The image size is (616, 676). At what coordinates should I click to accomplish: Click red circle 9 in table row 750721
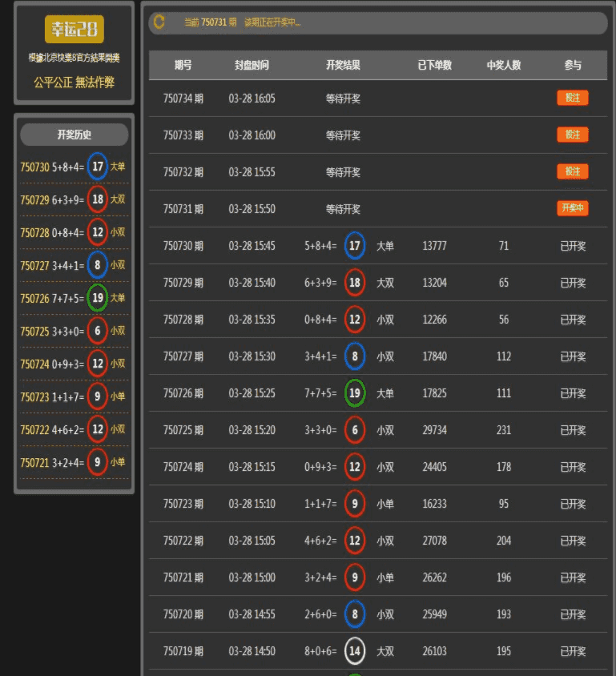pos(355,577)
